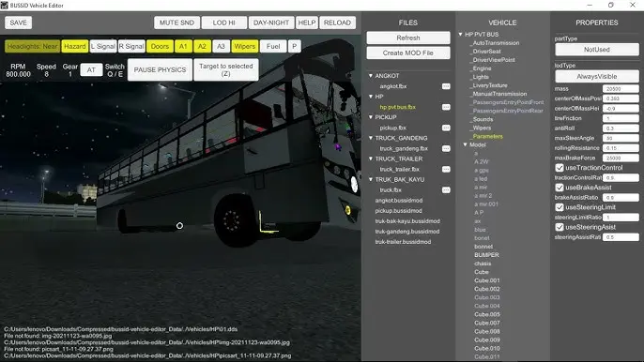Screen dimensions: 644x362
Task: Click the maxBrakeForce input field
Action: [621, 158]
